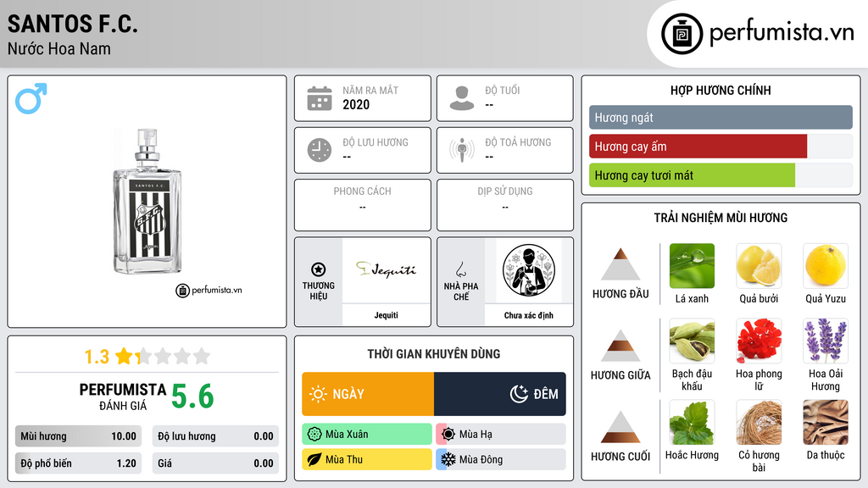Viewport: 868px width, 488px height.
Task: Click the green 5.6 Perfumista score
Action: pos(192,396)
